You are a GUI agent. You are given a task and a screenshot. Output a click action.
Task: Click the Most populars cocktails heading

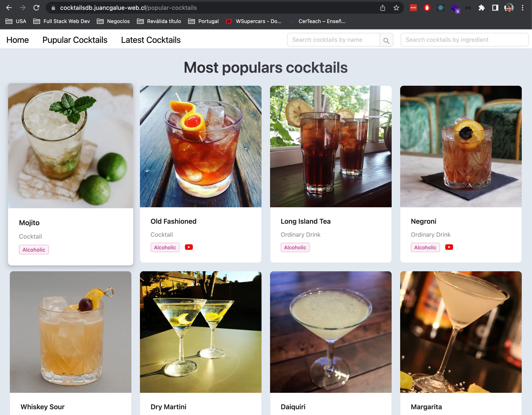266,67
